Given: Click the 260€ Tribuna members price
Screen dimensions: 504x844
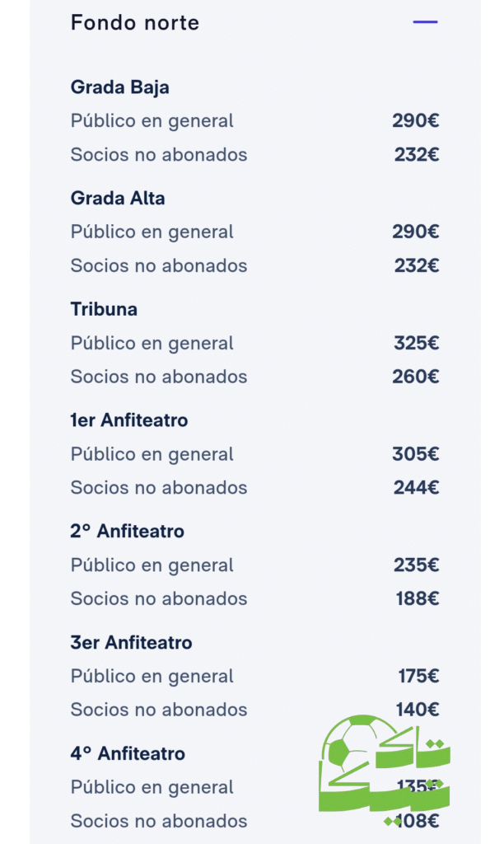Looking at the screenshot, I should (416, 377).
